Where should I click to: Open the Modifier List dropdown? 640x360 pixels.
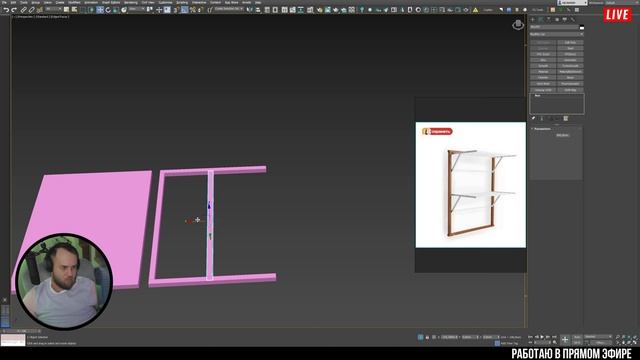coord(557,34)
